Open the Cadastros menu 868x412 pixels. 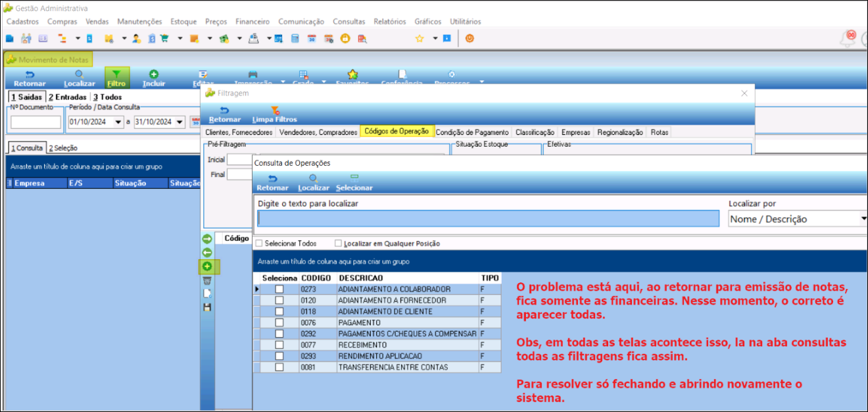(23, 22)
